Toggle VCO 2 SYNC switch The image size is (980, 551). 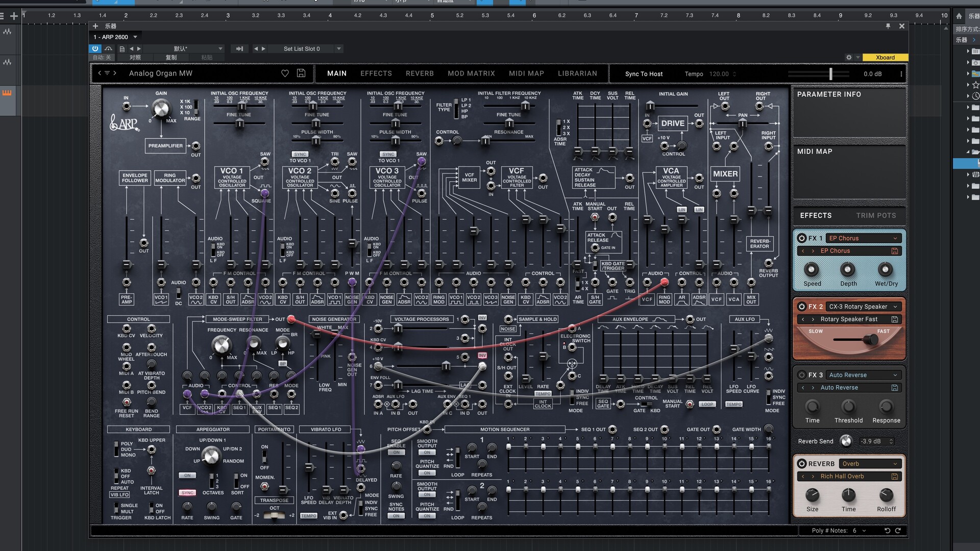pyautogui.click(x=300, y=154)
